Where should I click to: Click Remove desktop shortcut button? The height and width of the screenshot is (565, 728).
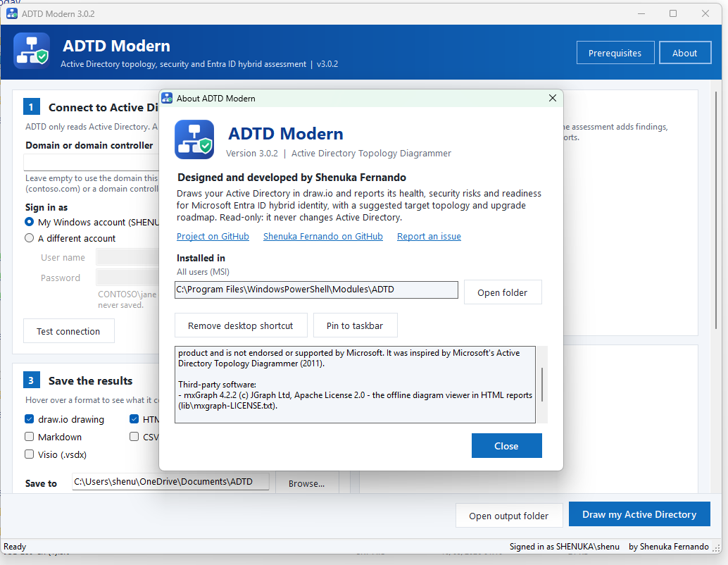(241, 325)
